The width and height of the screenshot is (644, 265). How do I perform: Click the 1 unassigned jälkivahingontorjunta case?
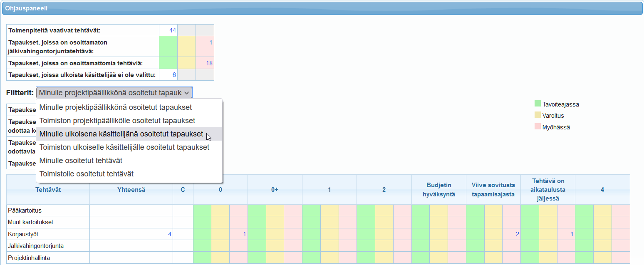(211, 42)
